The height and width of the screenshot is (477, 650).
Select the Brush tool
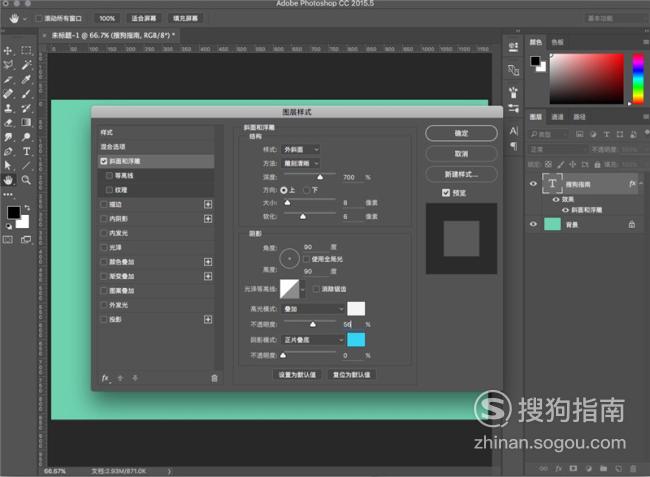tap(26, 94)
